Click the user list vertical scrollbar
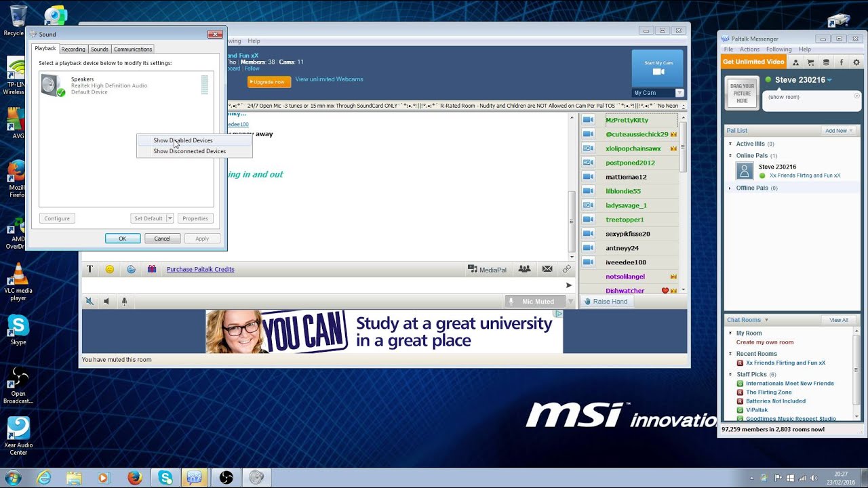Viewport: 868px width, 488px height. pos(683,203)
